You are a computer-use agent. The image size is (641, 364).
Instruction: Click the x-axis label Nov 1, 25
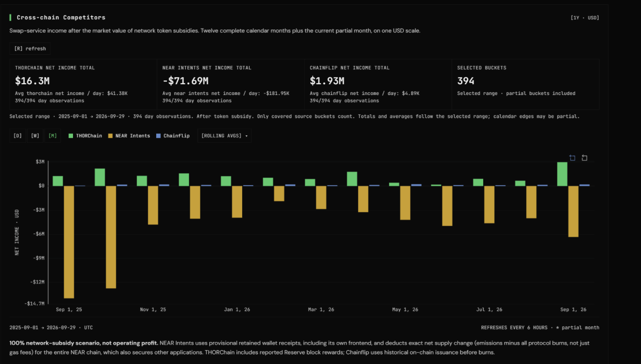pos(153,310)
